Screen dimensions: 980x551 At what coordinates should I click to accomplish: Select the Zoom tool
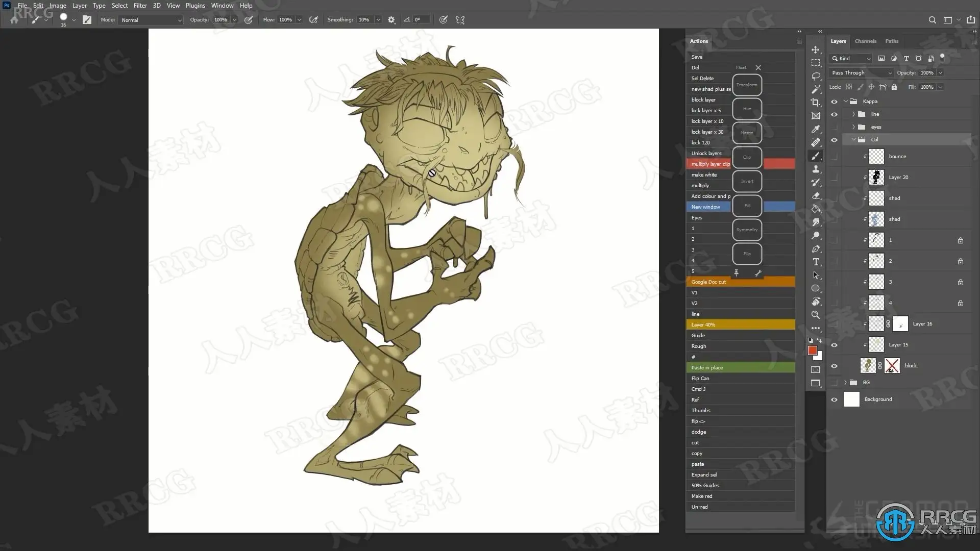click(x=816, y=315)
